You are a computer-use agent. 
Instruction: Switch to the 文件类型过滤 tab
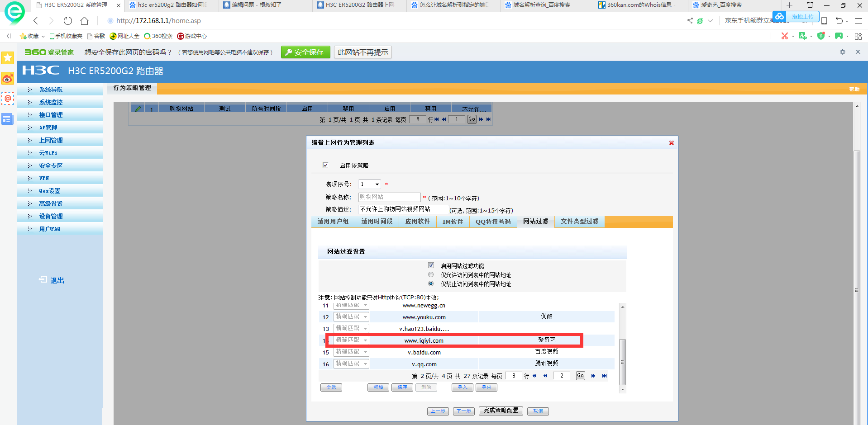[580, 222]
